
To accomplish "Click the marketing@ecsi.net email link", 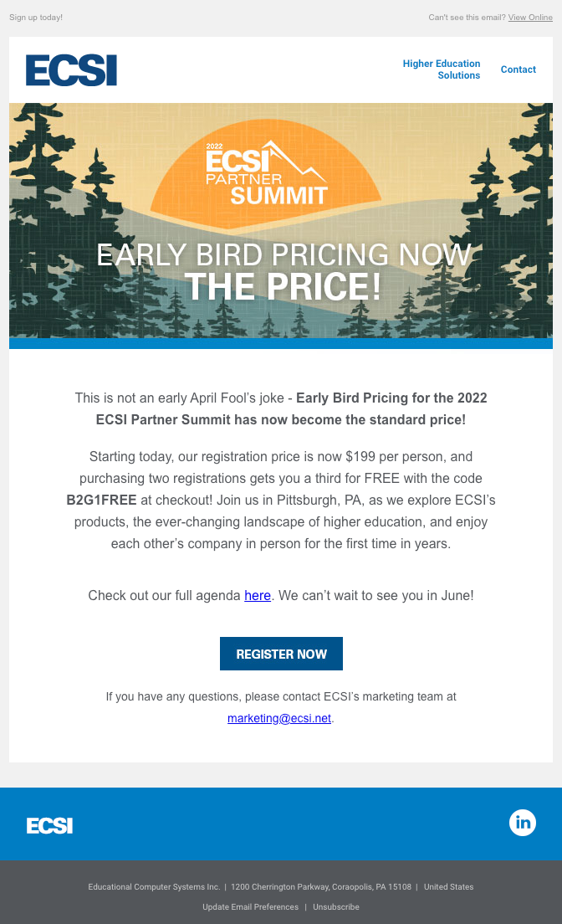I will [x=279, y=718].
